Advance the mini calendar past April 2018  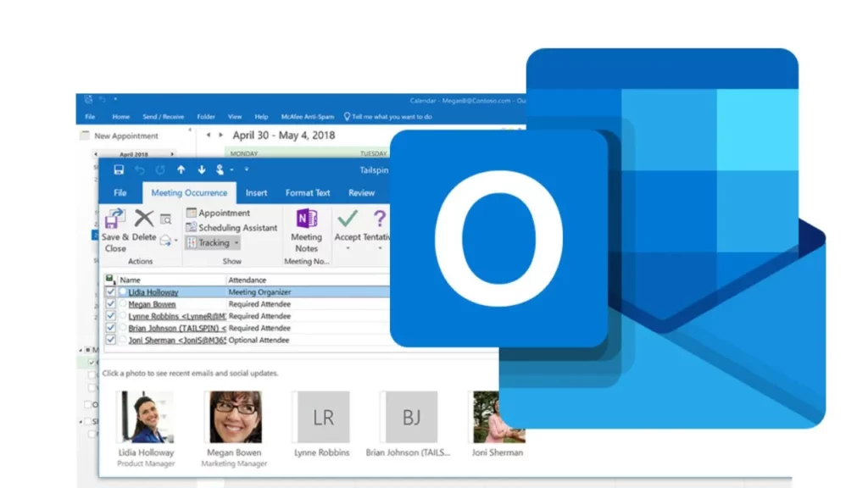coord(170,154)
